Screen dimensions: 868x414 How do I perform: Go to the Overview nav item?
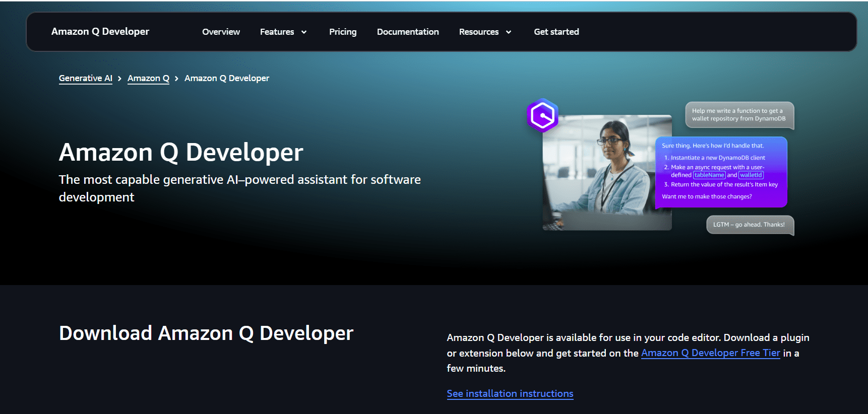point(221,32)
